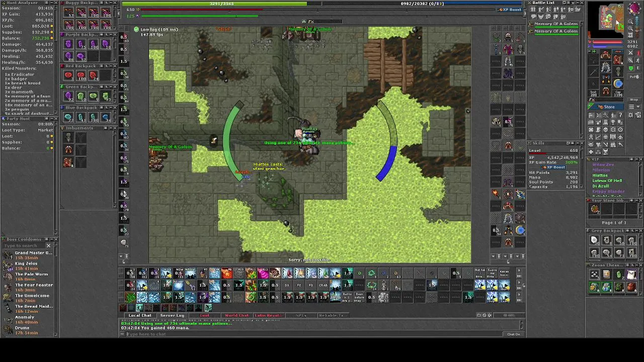Select the red potion stack of 24
The height and width of the screenshot is (362, 644).
point(93,75)
